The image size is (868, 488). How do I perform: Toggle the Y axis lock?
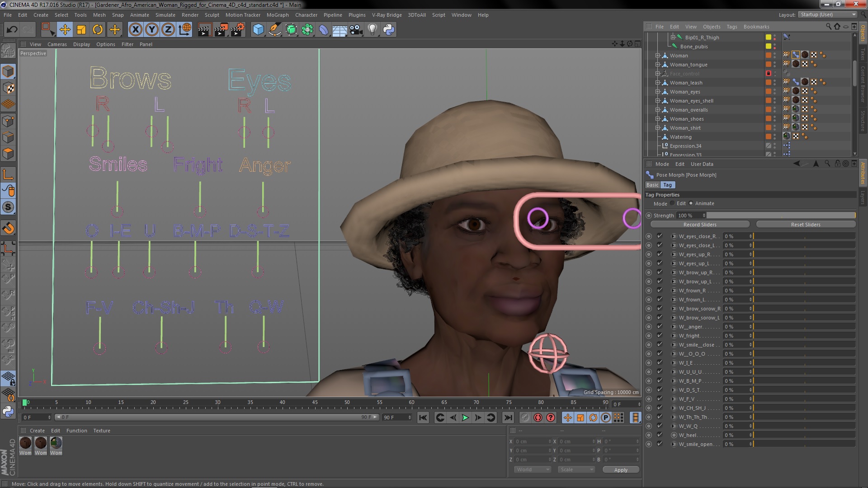pyautogui.click(x=152, y=30)
